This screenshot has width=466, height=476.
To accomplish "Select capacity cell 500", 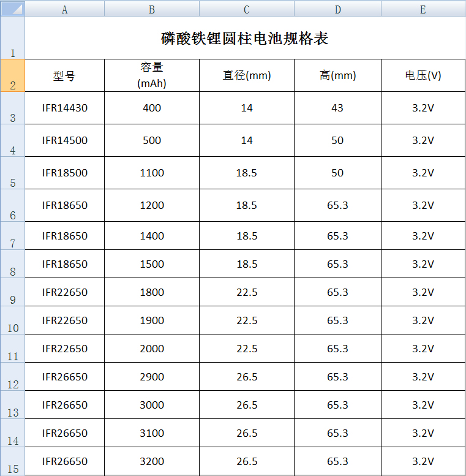I will [x=152, y=140].
